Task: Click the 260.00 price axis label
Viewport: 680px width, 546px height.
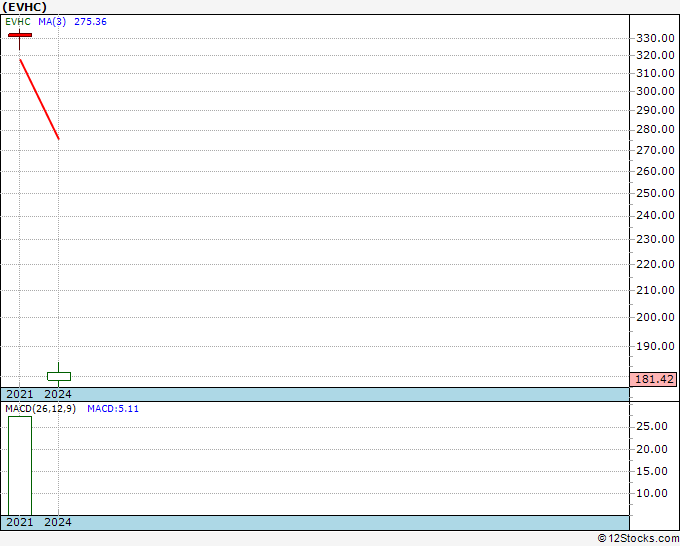Action: click(655, 171)
